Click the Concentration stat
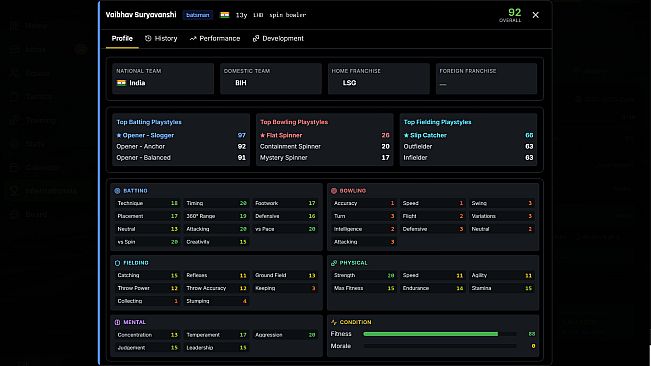 tap(147, 335)
